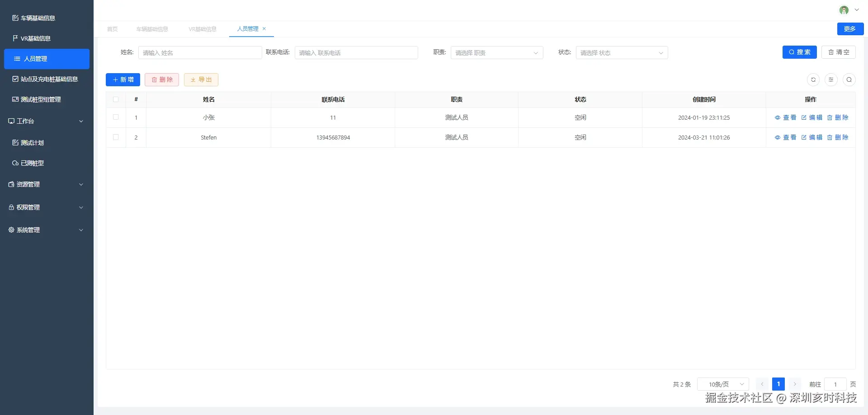Open the column settings icon
This screenshot has height=415, width=868.
[831, 80]
